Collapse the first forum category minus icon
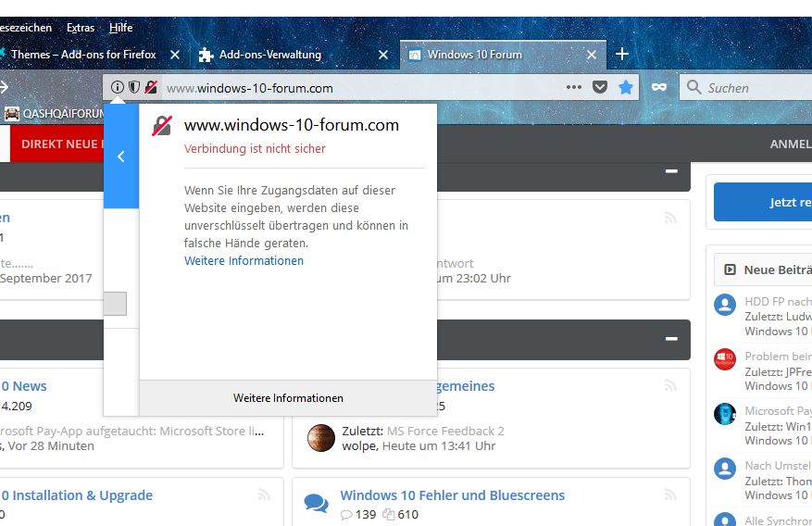Viewport: 812px width, 526px height. pos(671,170)
